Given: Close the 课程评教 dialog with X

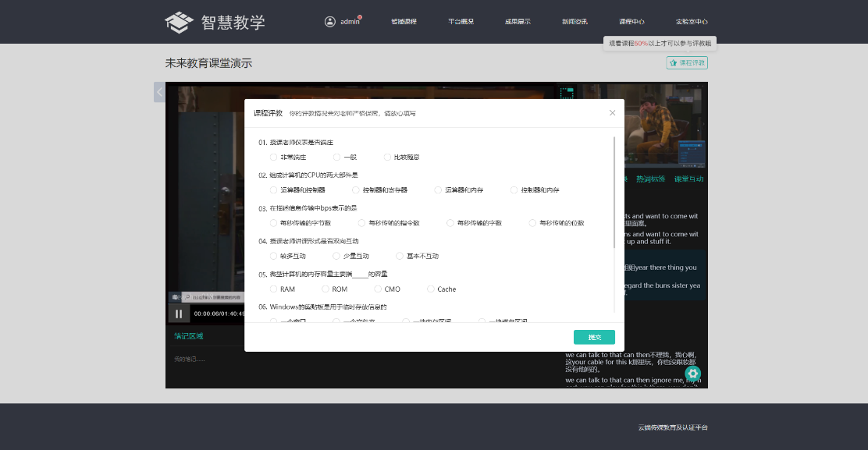Looking at the screenshot, I should (612, 113).
